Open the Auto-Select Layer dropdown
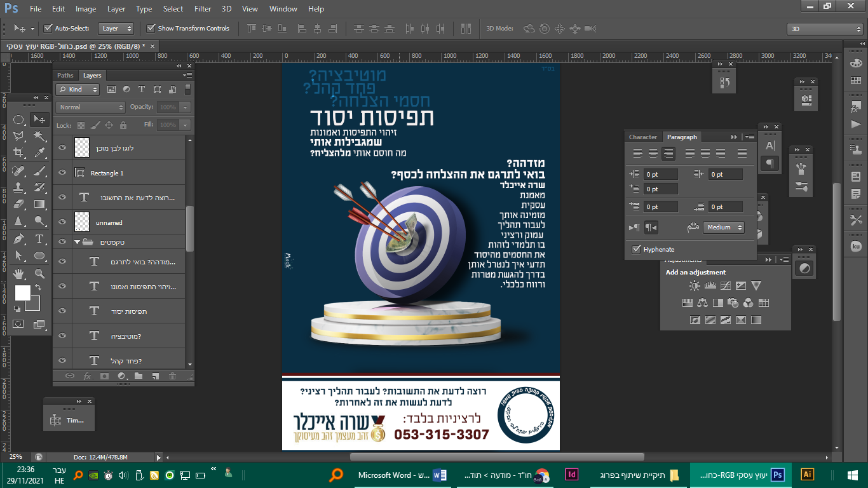The image size is (868, 488). (118, 29)
